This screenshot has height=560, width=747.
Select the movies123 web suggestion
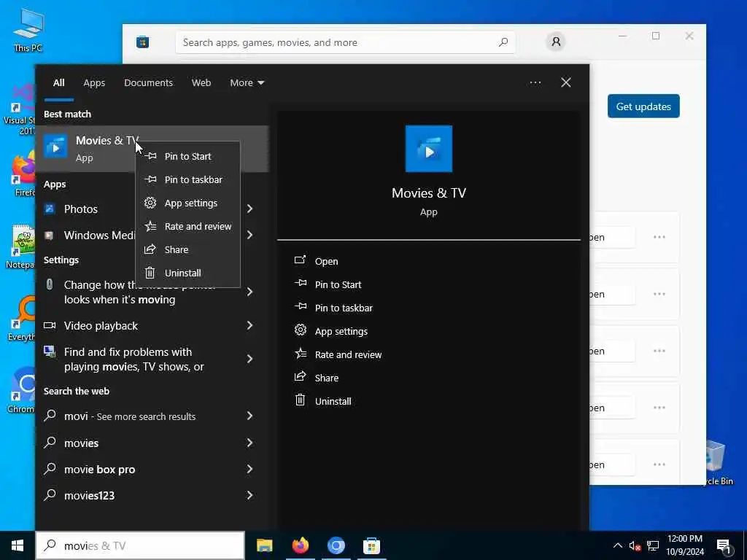89,495
